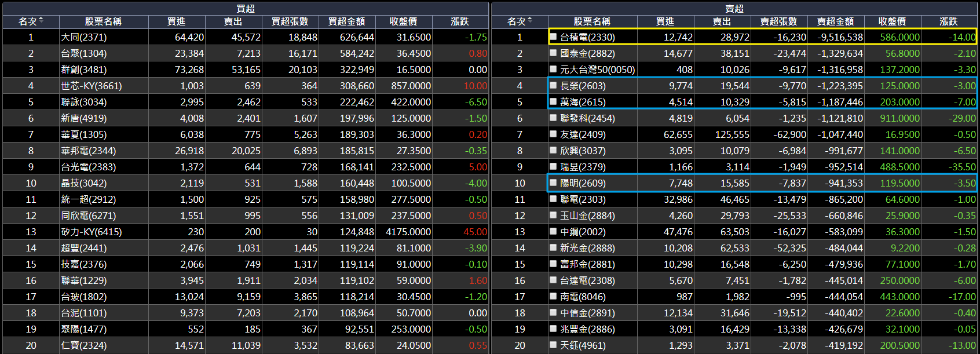Select 台泥(1101)
The width and height of the screenshot is (980, 354).
click(84, 313)
